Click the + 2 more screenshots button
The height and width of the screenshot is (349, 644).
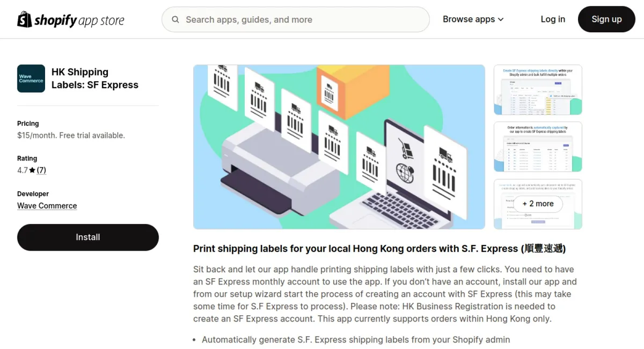click(x=538, y=204)
